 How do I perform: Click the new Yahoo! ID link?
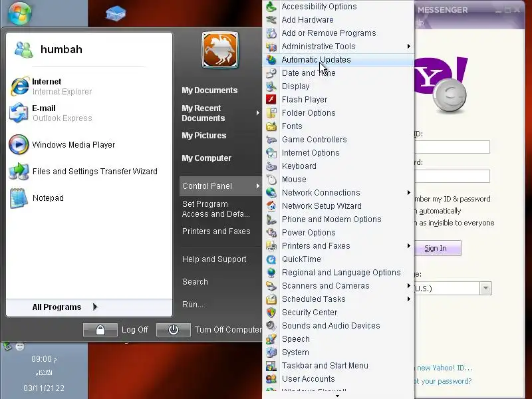[x=444, y=368]
